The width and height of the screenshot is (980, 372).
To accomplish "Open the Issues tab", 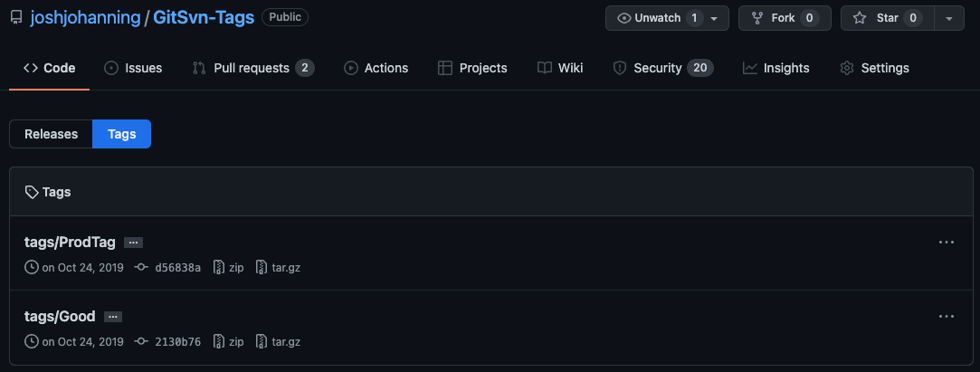I will [133, 68].
